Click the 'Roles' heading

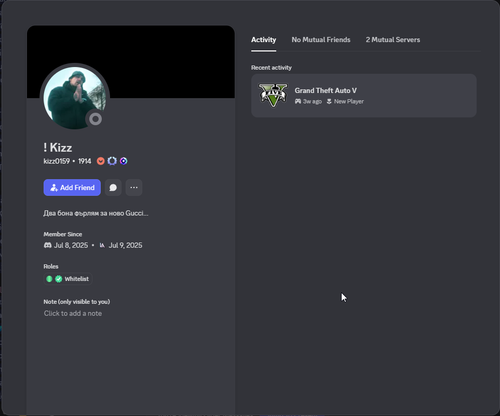pos(51,267)
